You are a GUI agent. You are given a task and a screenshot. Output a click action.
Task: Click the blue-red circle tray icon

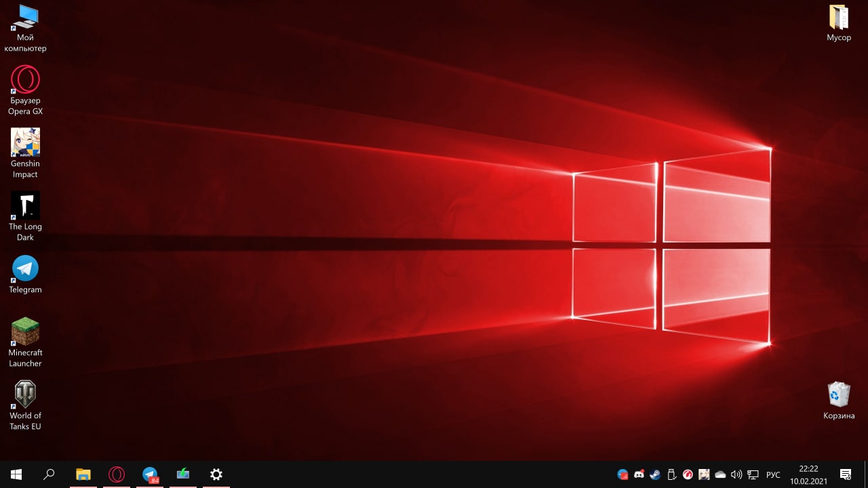623,474
